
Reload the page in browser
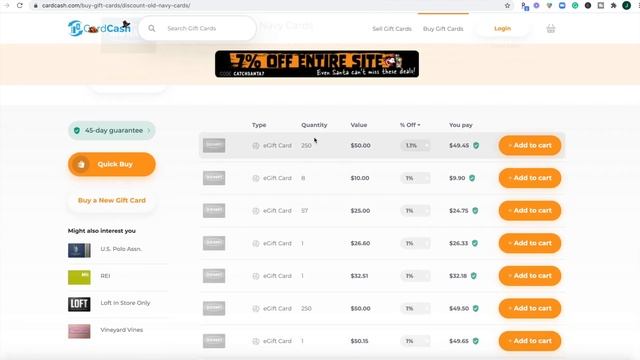pos(20,5)
